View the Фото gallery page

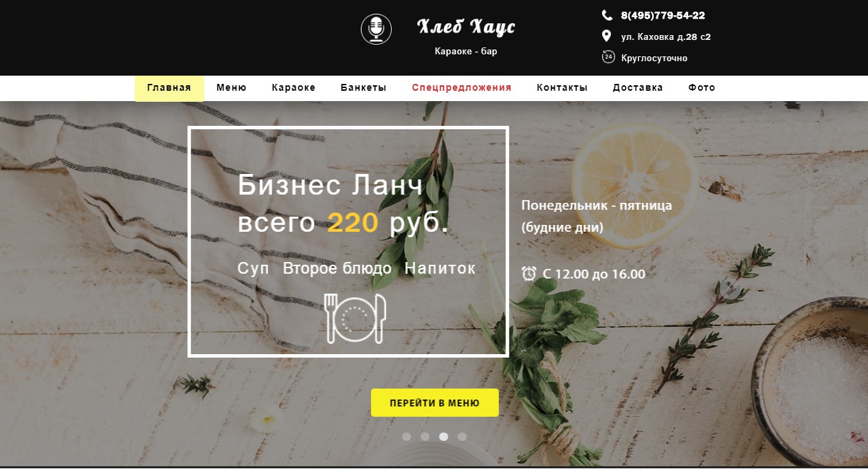click(702, 88)
